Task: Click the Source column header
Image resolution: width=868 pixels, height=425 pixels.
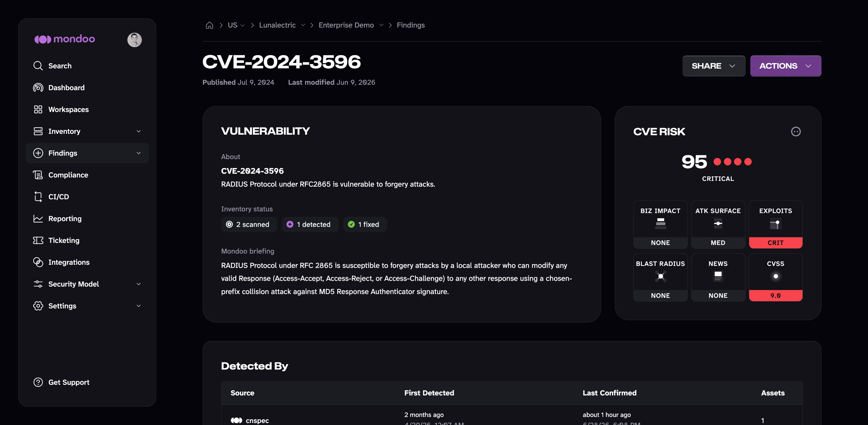Action: (x=242, y=393)
